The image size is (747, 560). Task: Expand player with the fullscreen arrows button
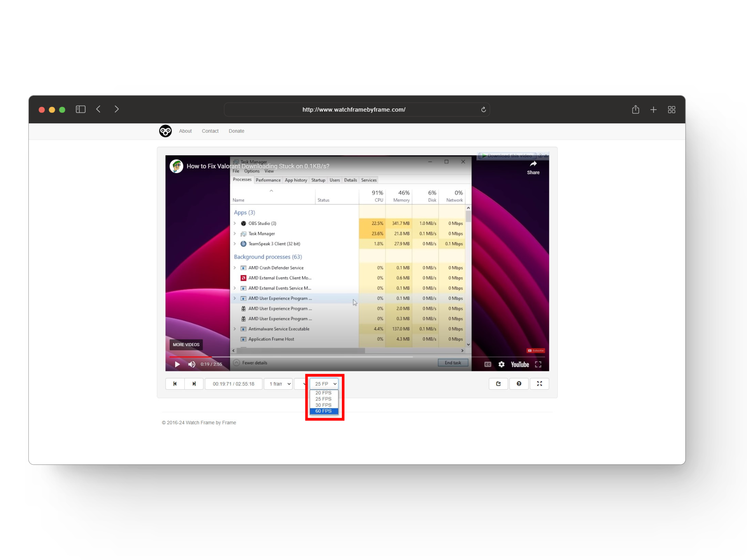click(539, 384)
